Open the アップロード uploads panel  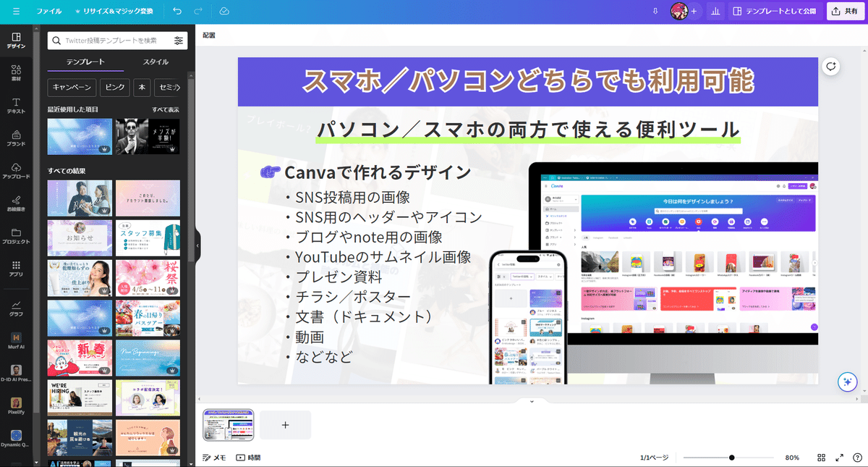[17, 171]
